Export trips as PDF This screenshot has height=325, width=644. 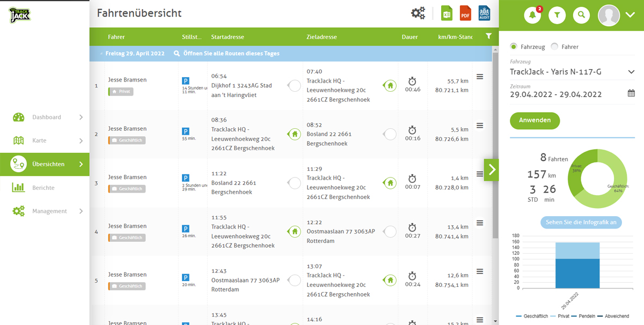(x=465, y=13)
